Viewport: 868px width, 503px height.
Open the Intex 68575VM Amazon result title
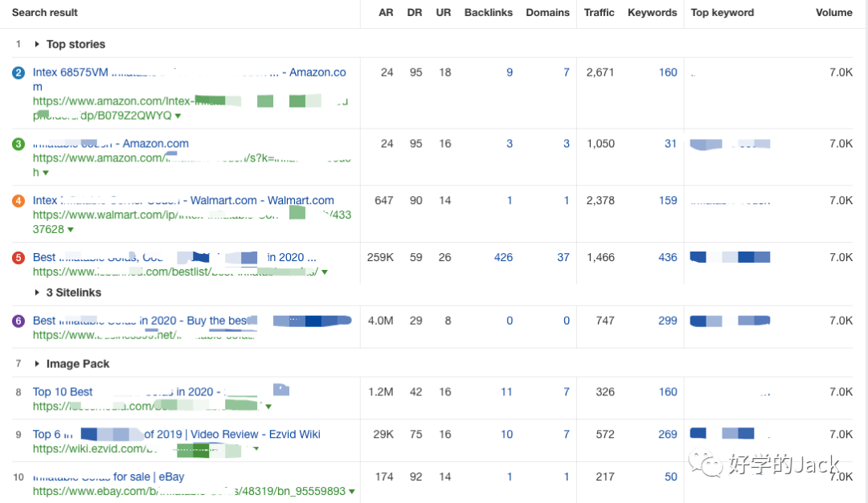coord(190,79)
